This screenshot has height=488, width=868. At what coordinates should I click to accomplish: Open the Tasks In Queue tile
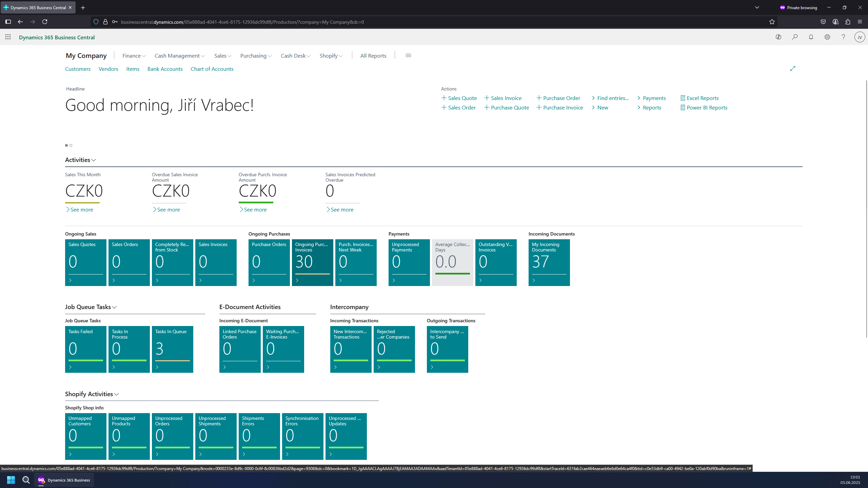click(173, 349)
